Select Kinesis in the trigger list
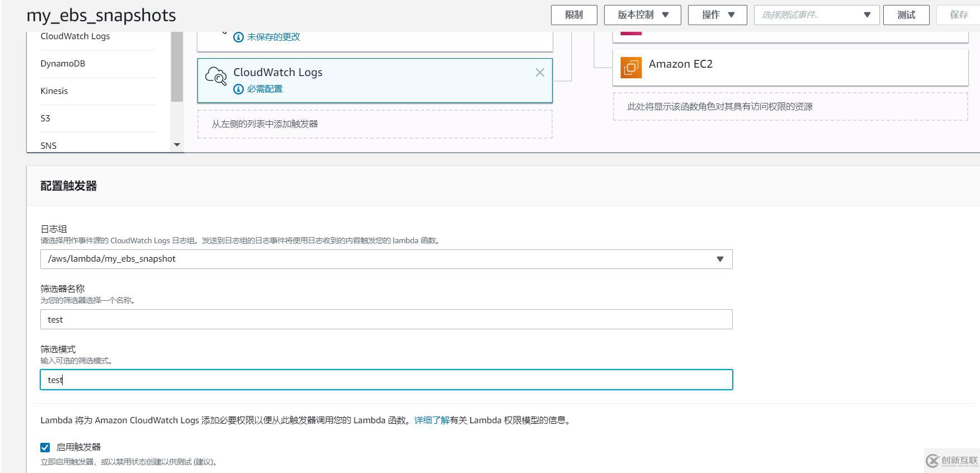The width and height of the screenshot is (980, 473). point(54,91)
